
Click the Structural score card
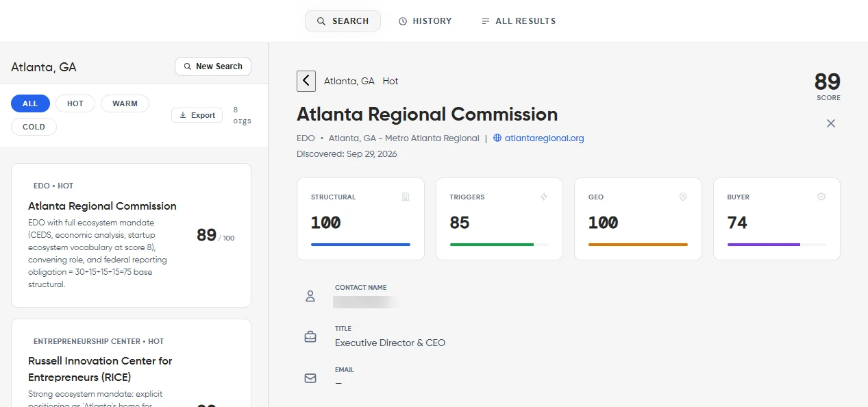(360, 219)
